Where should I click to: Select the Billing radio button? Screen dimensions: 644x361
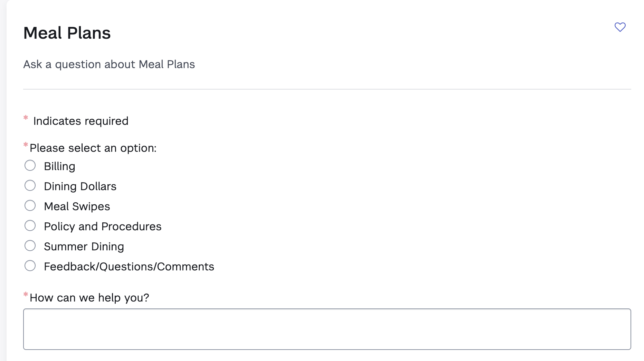coord(30,166)
